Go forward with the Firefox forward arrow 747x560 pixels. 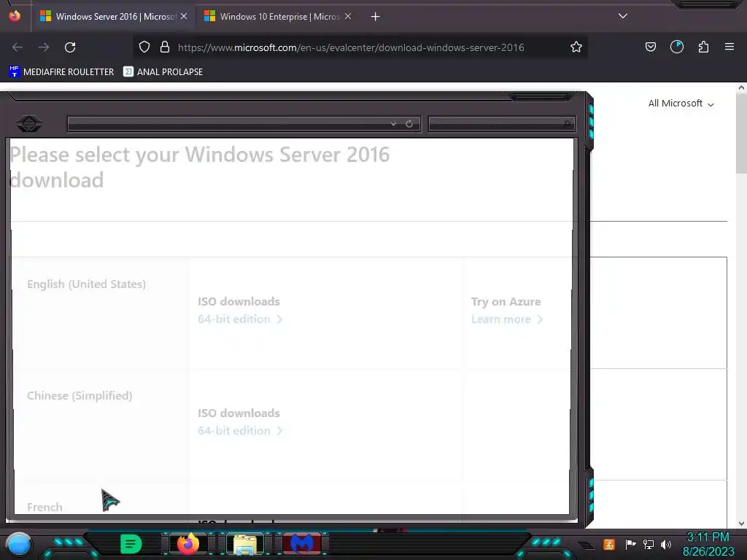(44, 47)
